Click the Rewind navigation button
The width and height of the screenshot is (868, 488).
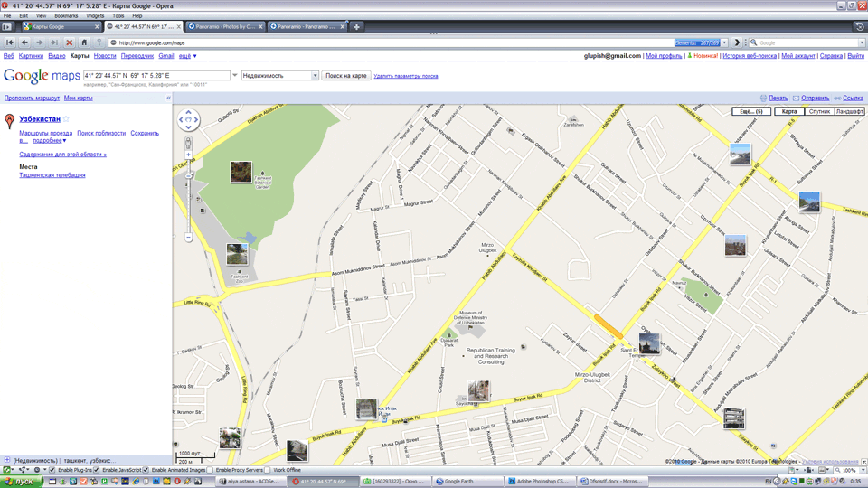10,42
